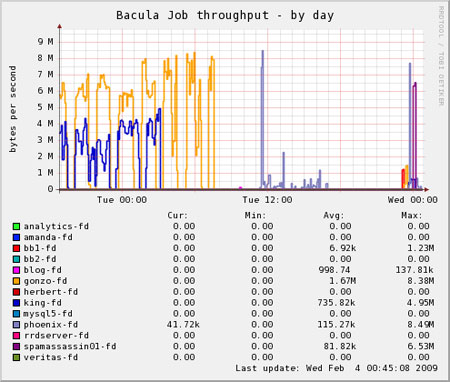The height and width of the screenshot is (382, 450).
Task: Click the 'bb2-fd' legend label
Action: (x=40, y=259)
